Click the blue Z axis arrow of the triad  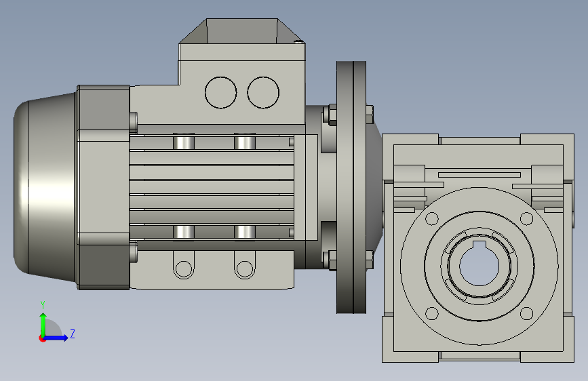[56, 338]
